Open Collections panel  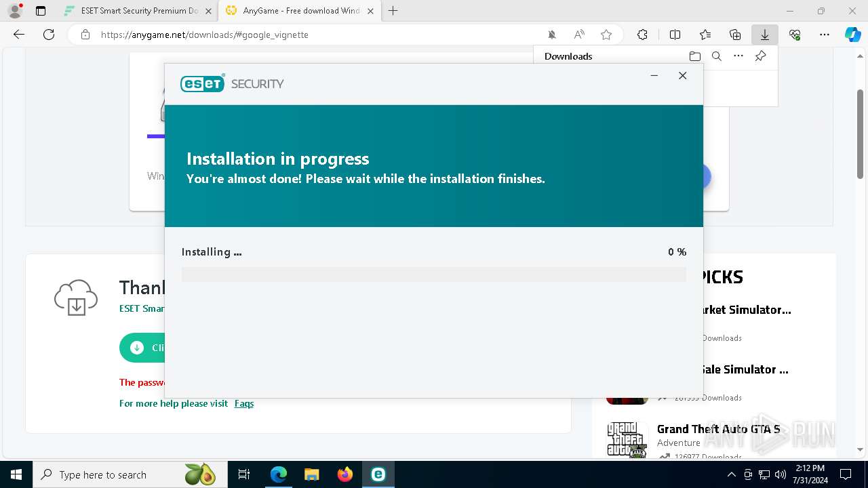[735, 35]
